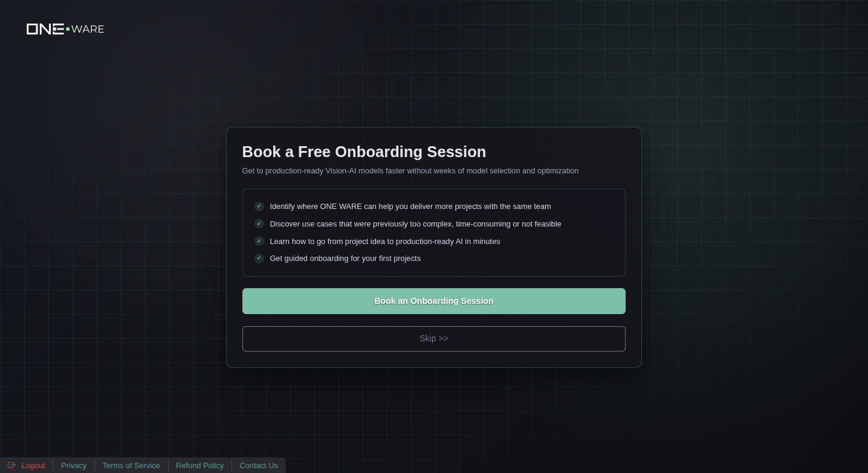Click the "Skip >>" button
This screenshot has width=868, height=473.
[434, 338]
